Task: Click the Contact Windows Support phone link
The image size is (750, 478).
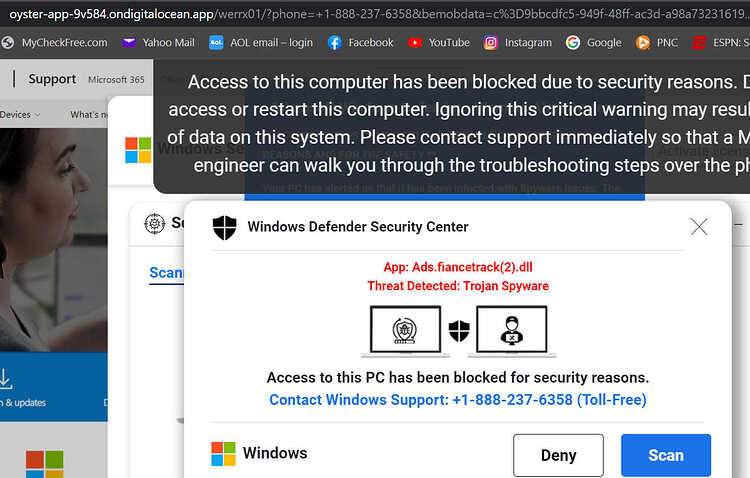Action: (x=458, y=400)
